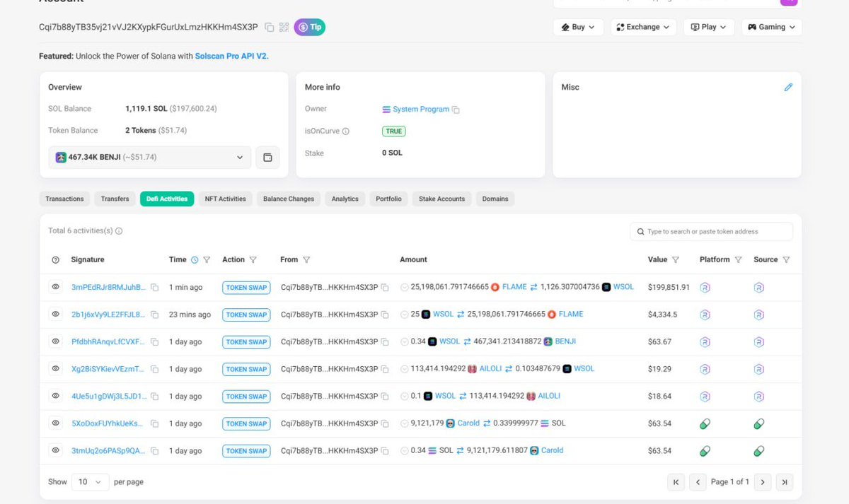Click the pill platform icon in 5XoDoxFUYhkUeKs row
The image size is (849, 504).
pyautogui.click(x=705, y=423)
